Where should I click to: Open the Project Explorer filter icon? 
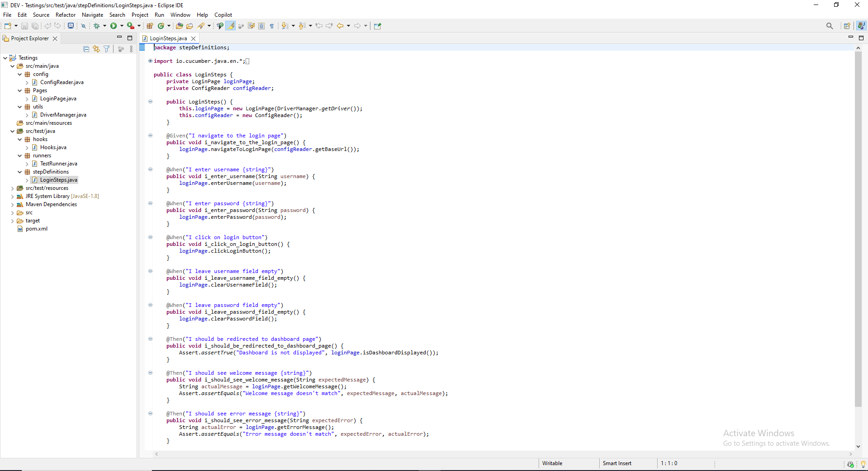pos(106,49)
